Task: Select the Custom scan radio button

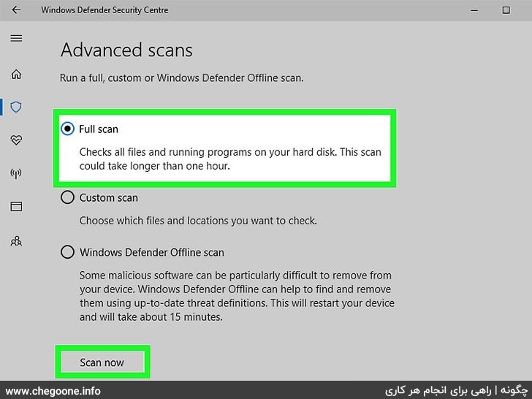Action: [x=67, y=197]
